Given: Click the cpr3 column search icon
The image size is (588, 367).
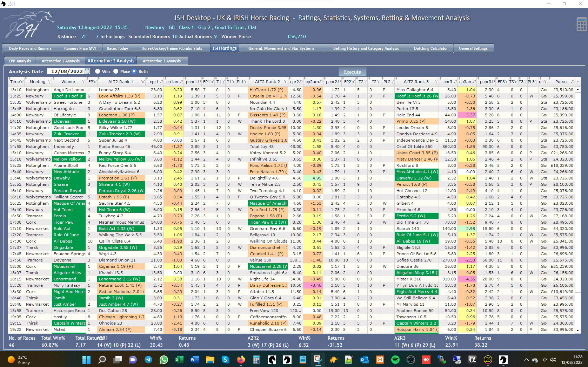Looking at the screenshot, I should pos(455,82).
